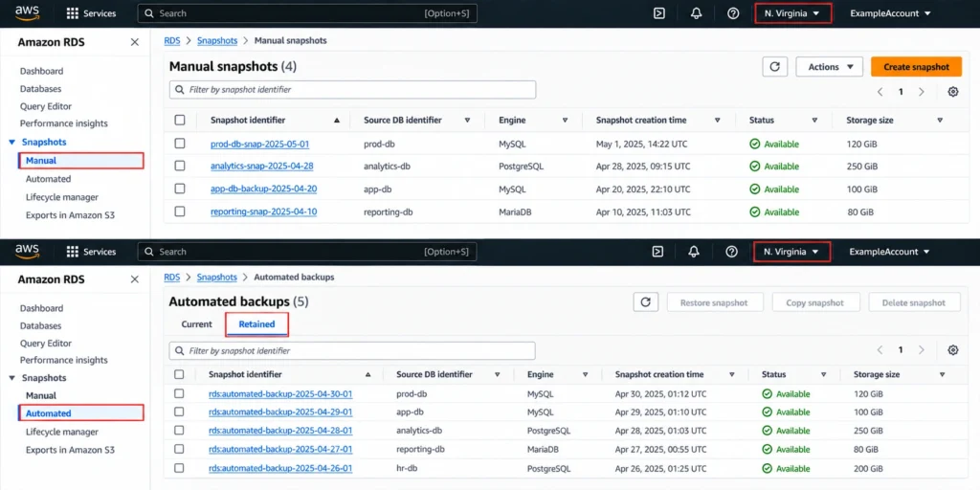Go to previous page of Automated backups
This screenshot has height=490, width=980.
(x=880, y=350)
